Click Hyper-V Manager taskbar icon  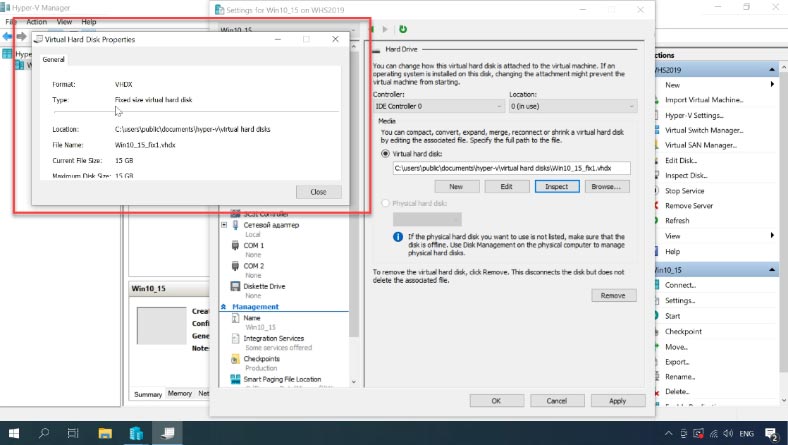click(167, 433)
